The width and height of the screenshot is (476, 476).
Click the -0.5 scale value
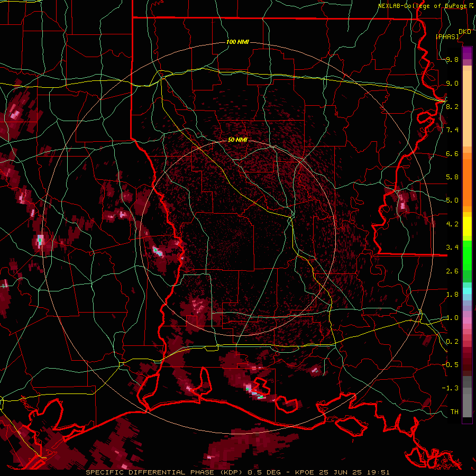point(450,365)
